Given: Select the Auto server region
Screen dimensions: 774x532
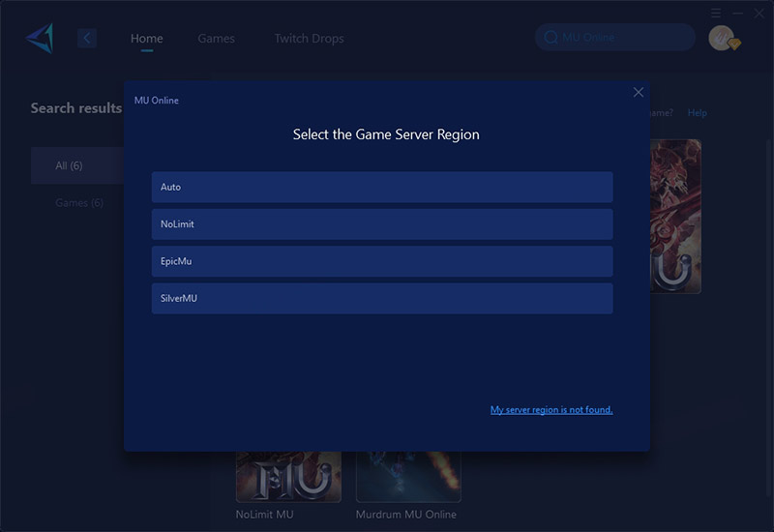Looking at the screenshot, I should (382, 187).
